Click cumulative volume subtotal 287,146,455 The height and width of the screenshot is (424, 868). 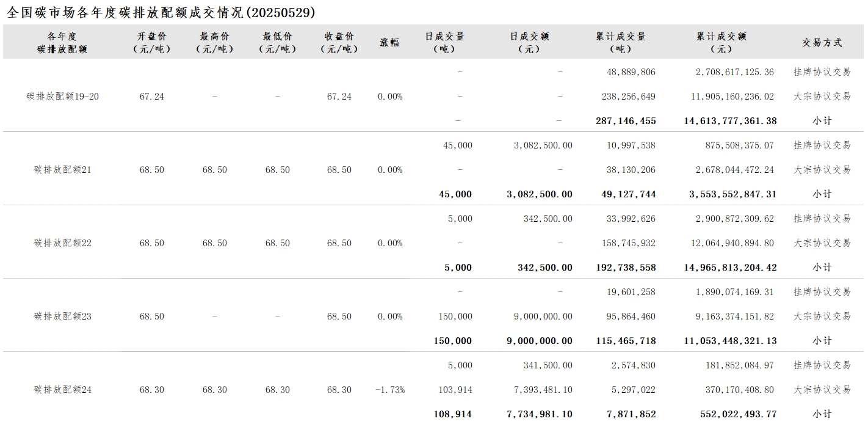626,121
